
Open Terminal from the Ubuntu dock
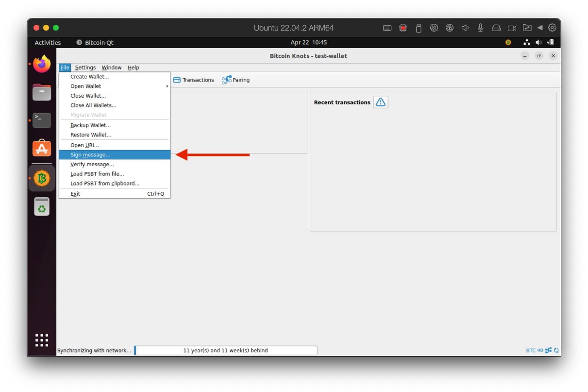pyautogui.click(x=42, y=120)
